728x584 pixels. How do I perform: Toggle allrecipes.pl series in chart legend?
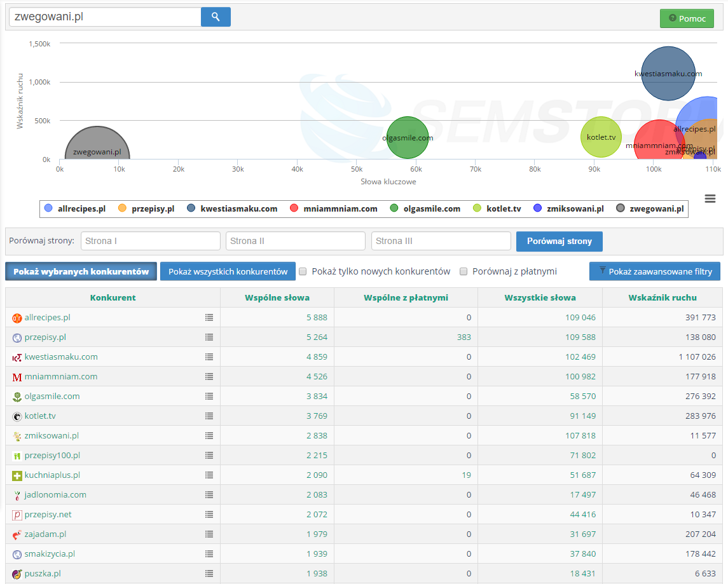click(75, 208)
